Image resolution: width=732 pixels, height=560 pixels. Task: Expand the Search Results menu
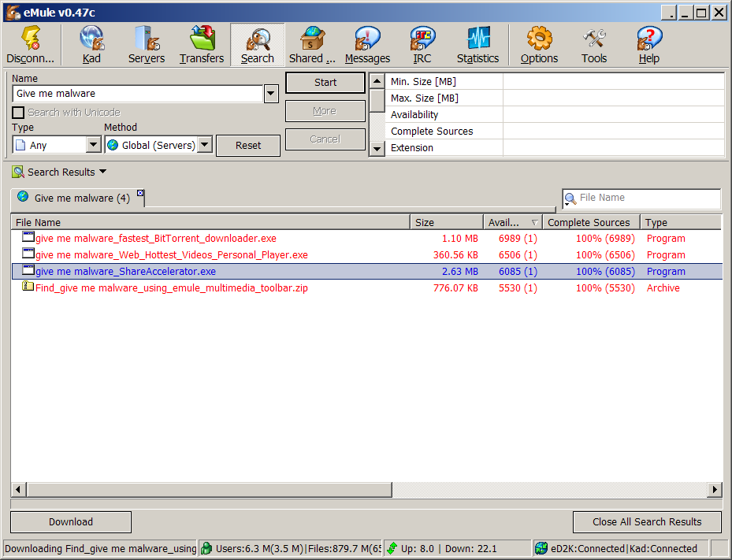point(60,172)
